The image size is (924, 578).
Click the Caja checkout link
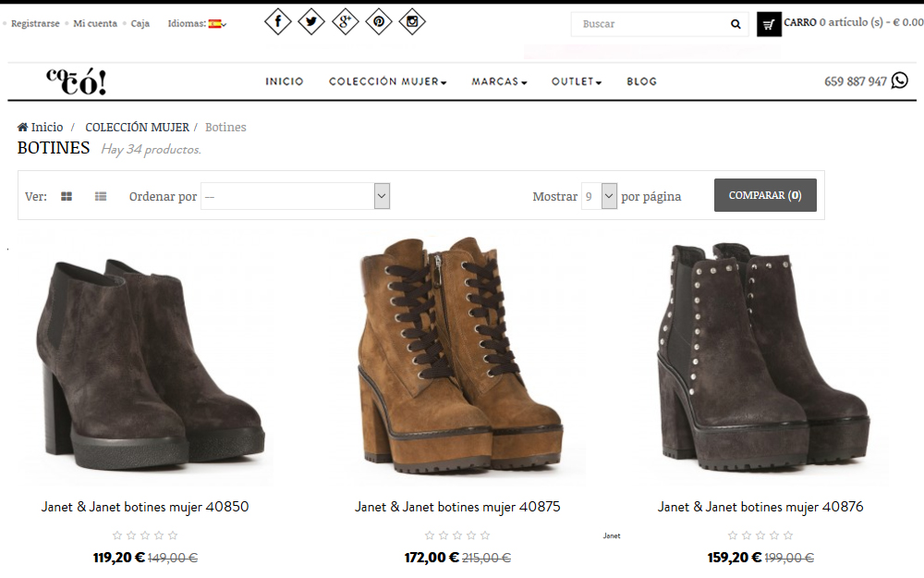point(140,24)
